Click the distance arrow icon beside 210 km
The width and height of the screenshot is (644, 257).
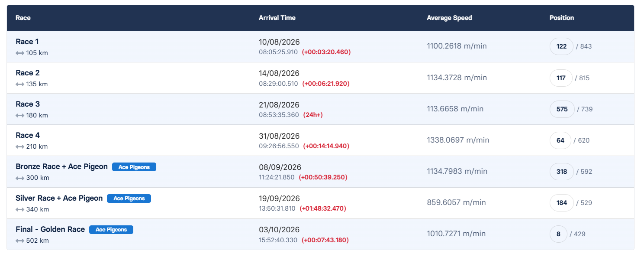tap(20, 146)
